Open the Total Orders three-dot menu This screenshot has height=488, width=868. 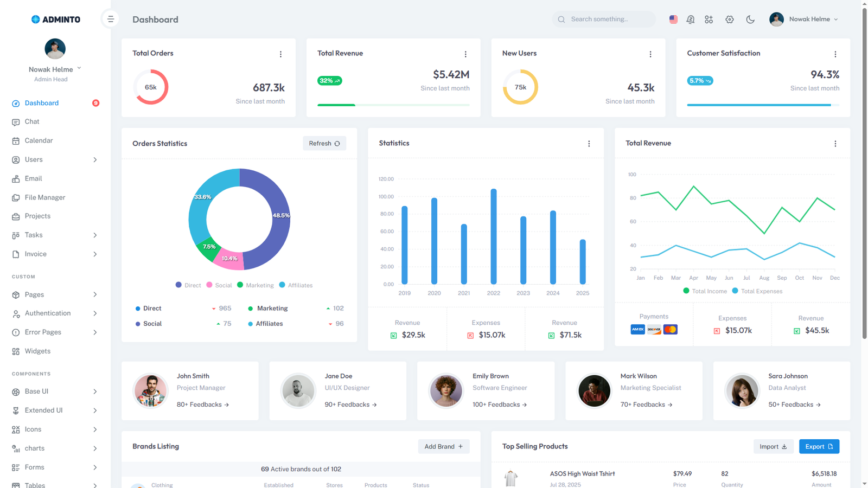[280, 54]
